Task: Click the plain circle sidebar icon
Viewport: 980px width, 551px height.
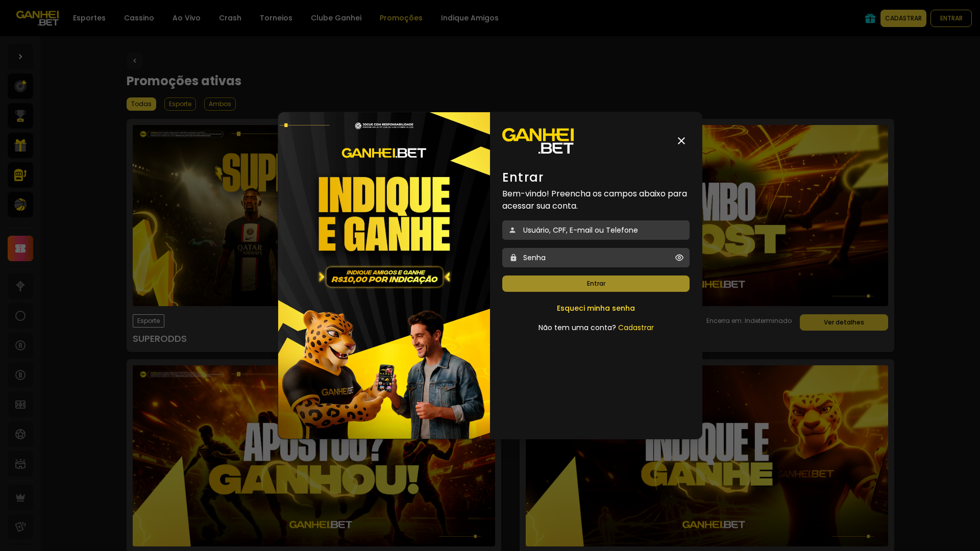Action: point(20,316)
